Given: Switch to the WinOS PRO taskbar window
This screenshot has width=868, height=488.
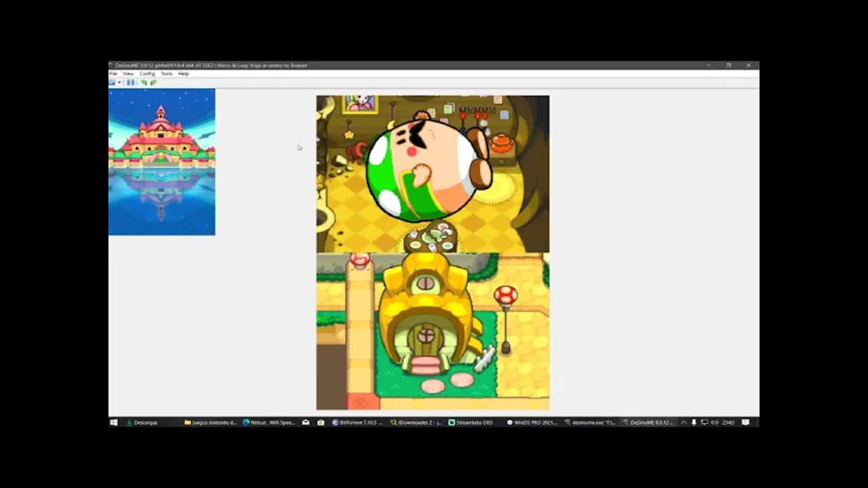Looking at the screenshot, I should click(532, 422).
